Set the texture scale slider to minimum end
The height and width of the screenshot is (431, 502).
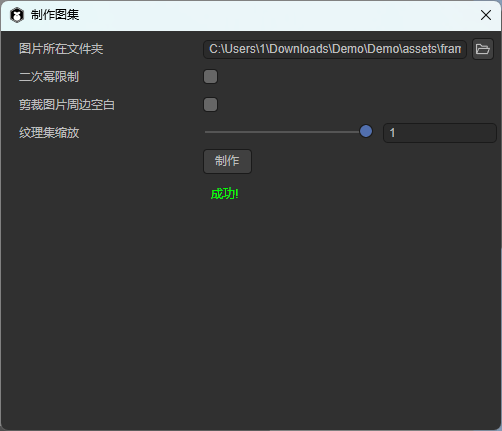click(206, 132)
